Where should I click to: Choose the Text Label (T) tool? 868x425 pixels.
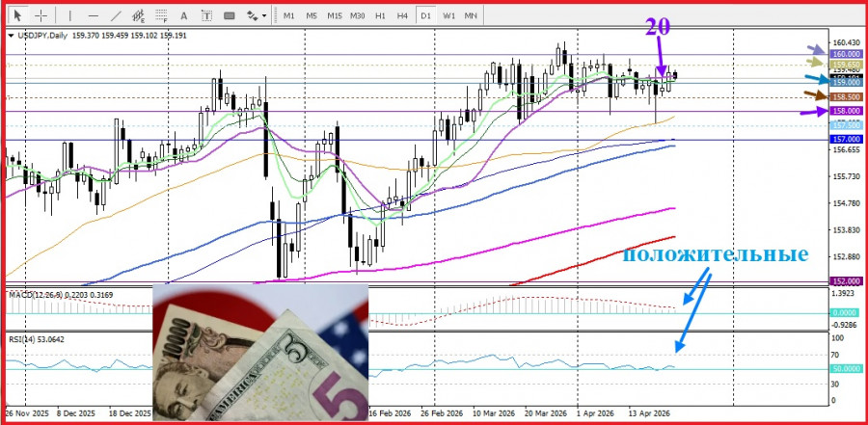tap(206, 15)
